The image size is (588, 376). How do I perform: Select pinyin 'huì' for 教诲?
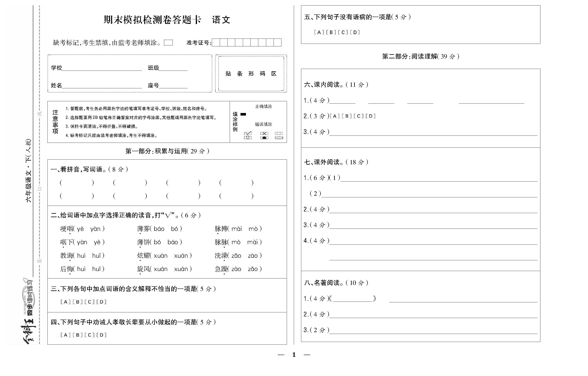(x=81, y=256)
